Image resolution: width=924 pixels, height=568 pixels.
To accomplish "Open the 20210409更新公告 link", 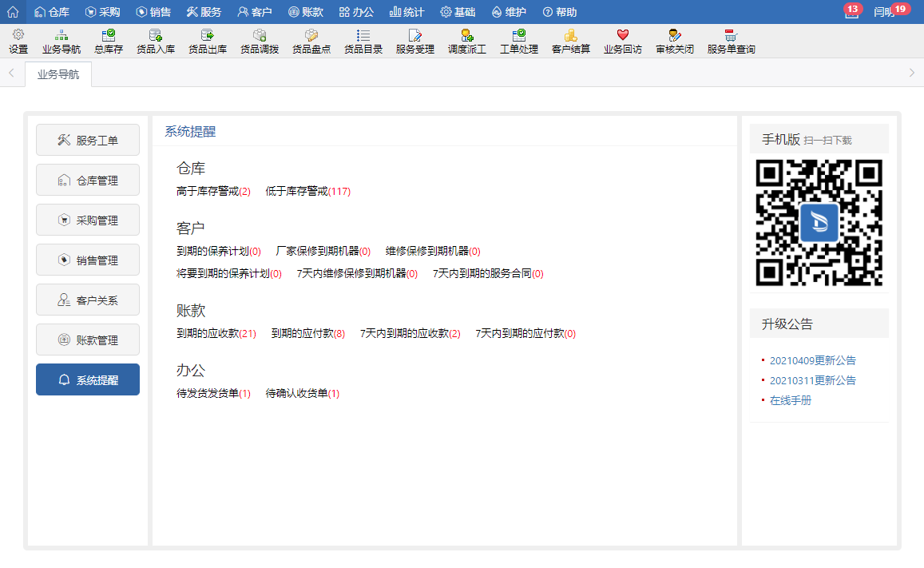I will coord(812,360).
